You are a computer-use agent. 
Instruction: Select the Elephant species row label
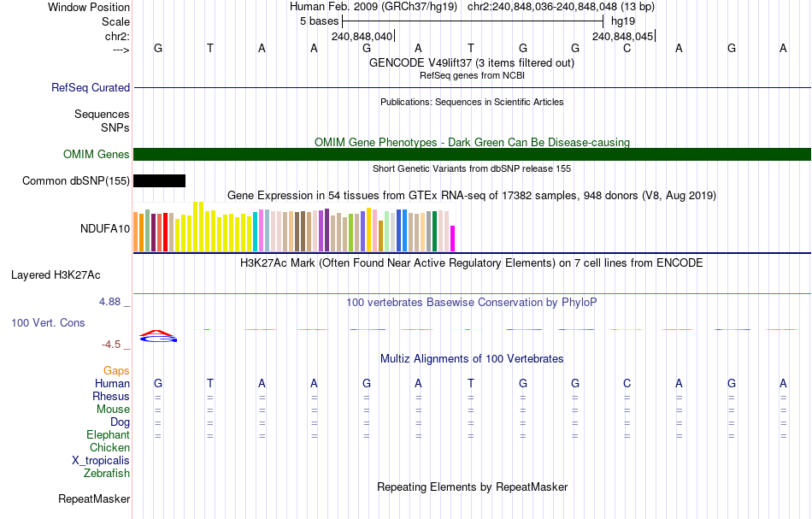point(109,434)
